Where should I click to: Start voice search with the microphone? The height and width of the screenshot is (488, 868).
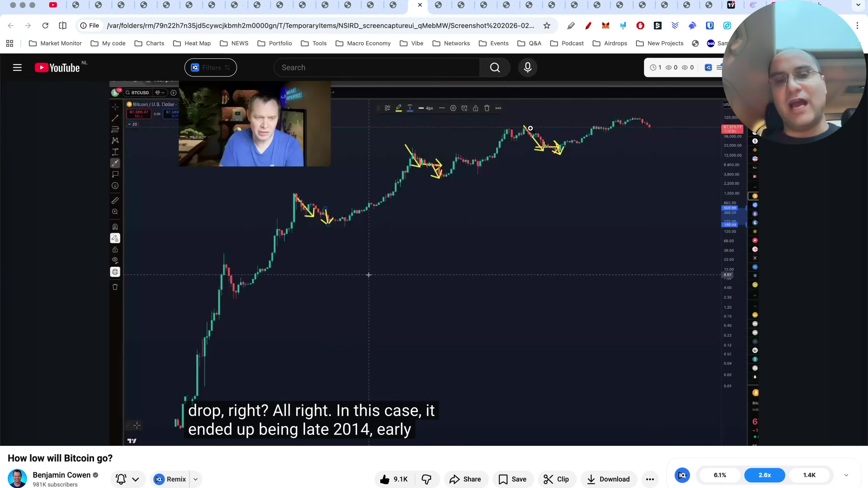528,68
